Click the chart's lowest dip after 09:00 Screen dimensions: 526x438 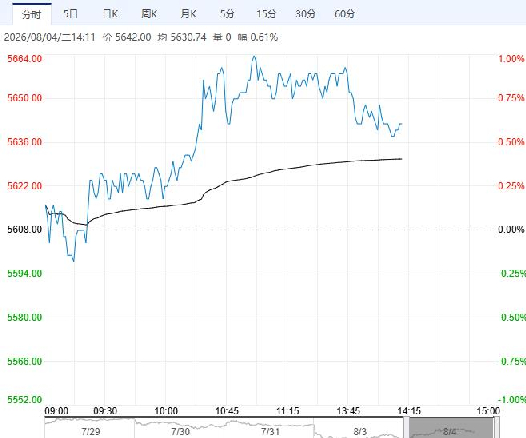[73, 261]
